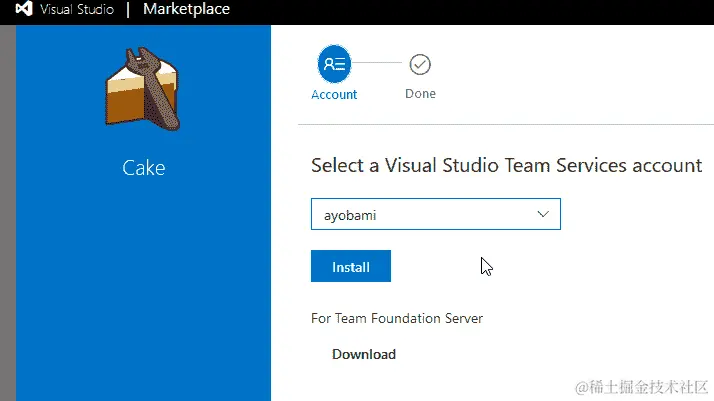Click the Visual Studio logo icon

(24, 9)
